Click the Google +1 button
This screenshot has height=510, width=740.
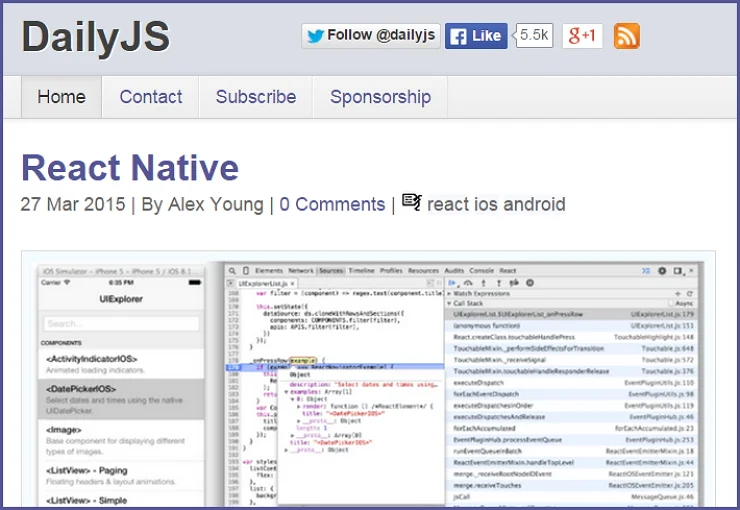click(582, 36)
